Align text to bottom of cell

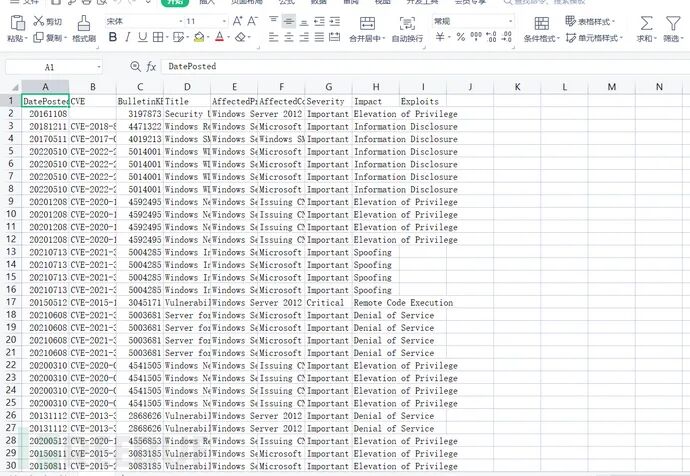(304, 21)
